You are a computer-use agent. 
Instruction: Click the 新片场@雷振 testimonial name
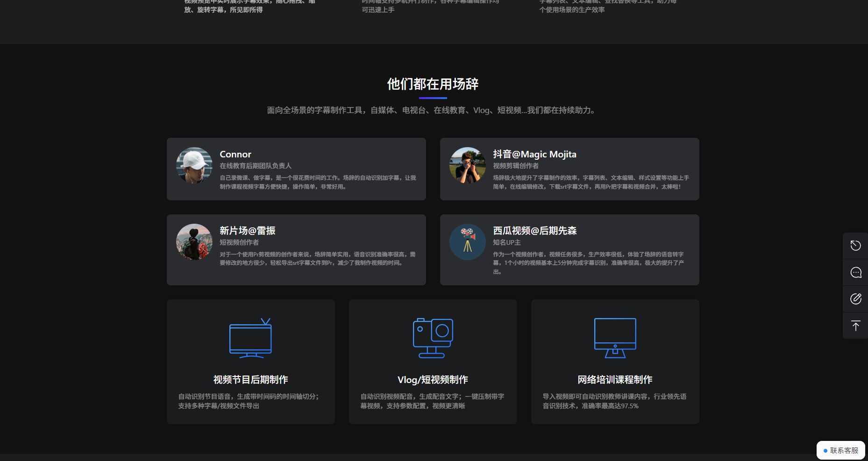pos(247,231)
